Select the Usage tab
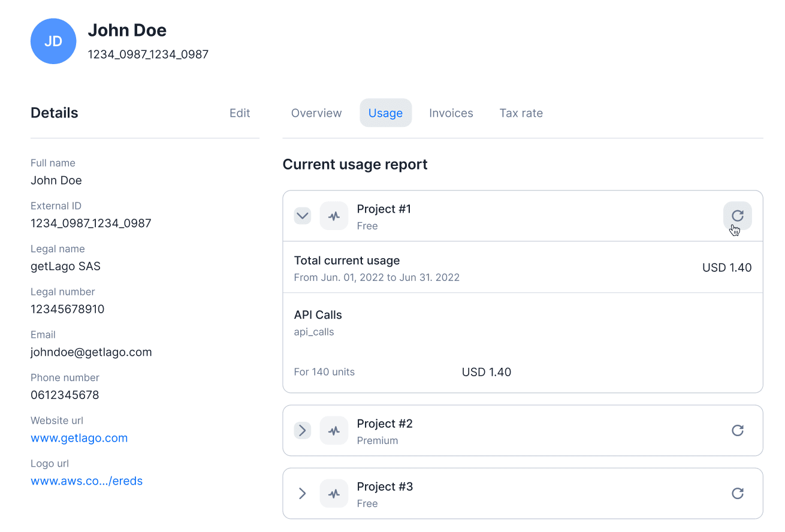This screenshot has width=785, height=532. coord(385,113)
